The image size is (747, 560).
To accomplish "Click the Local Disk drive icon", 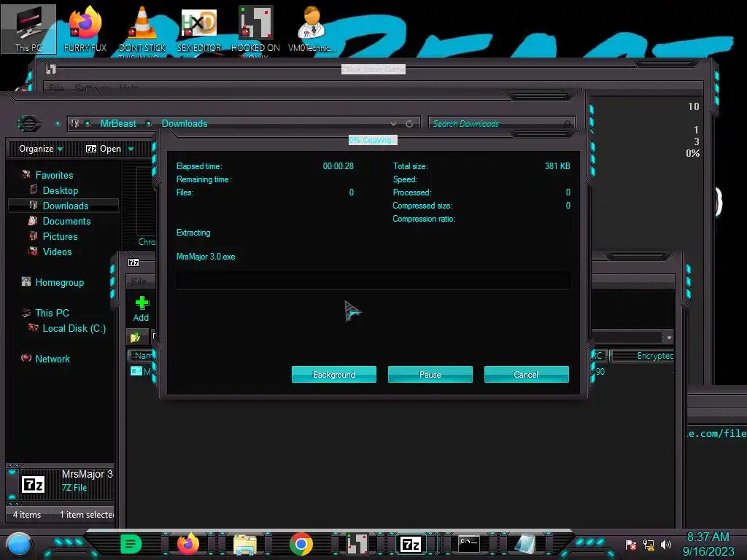I will point(34,327).
